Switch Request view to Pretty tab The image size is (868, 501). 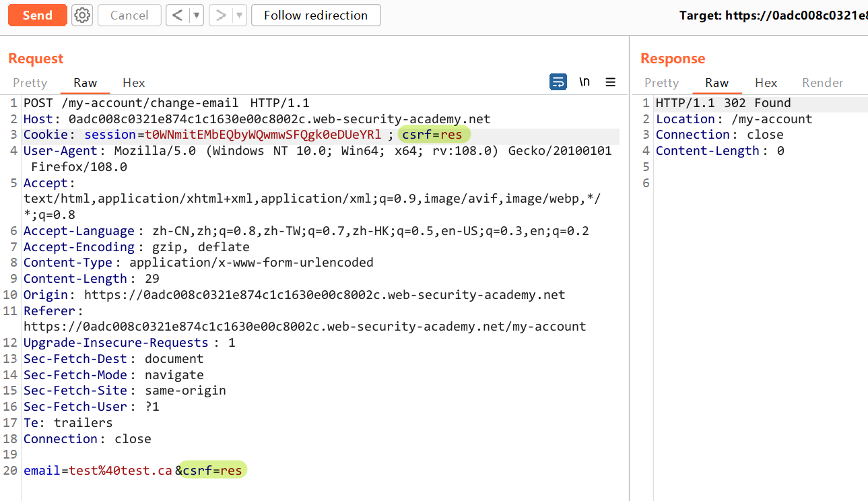(x=30, y=83)
